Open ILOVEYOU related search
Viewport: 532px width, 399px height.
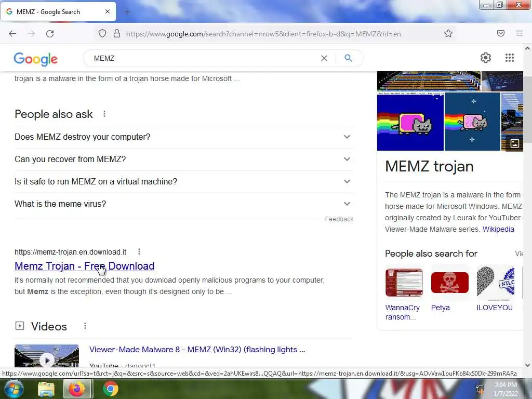tap(495, 308)
